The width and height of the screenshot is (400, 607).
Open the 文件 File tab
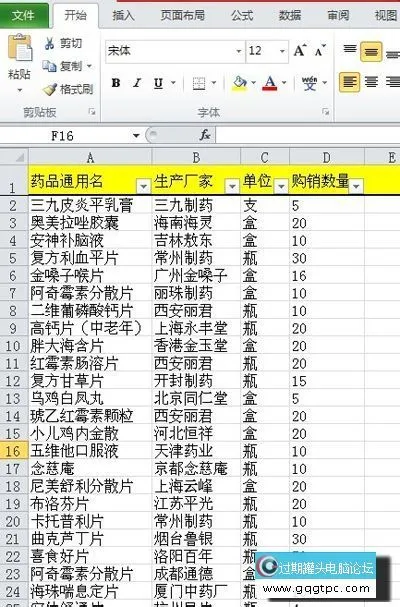pyautogui.click(x=24, y=15)
